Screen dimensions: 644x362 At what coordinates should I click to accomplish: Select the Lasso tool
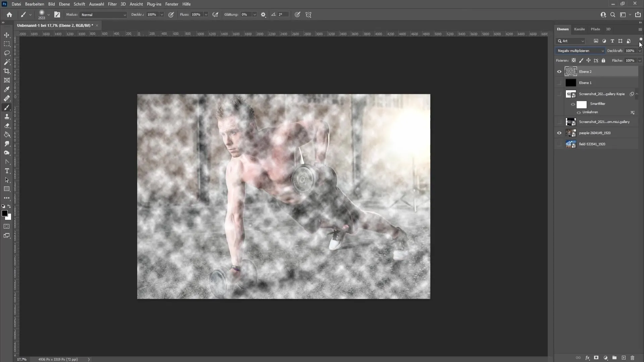pyautogui.click(x=7, y=53)
